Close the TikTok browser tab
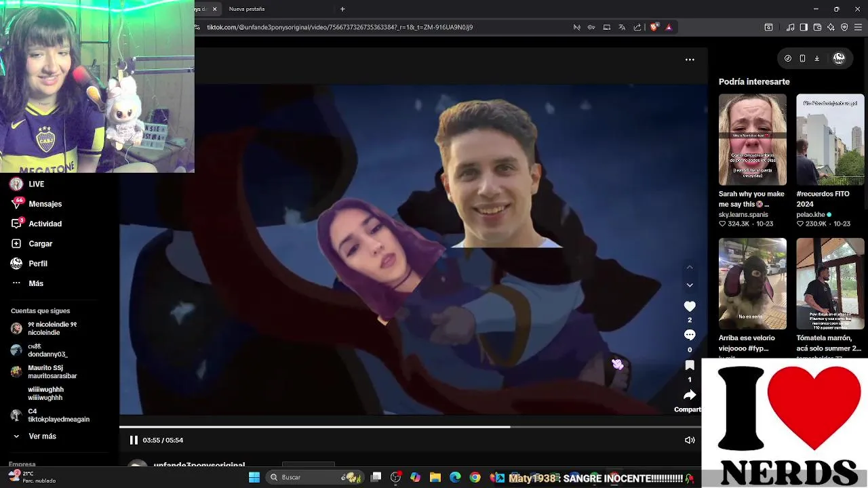This screenshot has width=868, height=488. (x=215, y=9)
